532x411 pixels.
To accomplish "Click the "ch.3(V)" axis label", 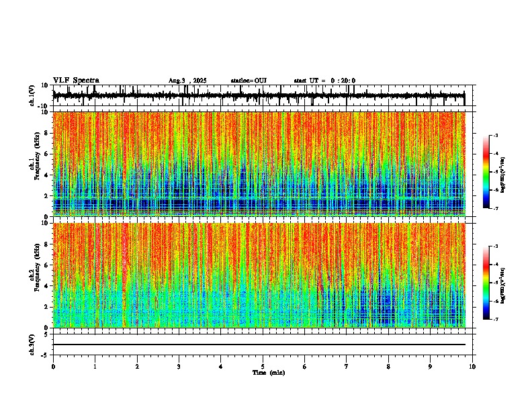I will [32, 345].
